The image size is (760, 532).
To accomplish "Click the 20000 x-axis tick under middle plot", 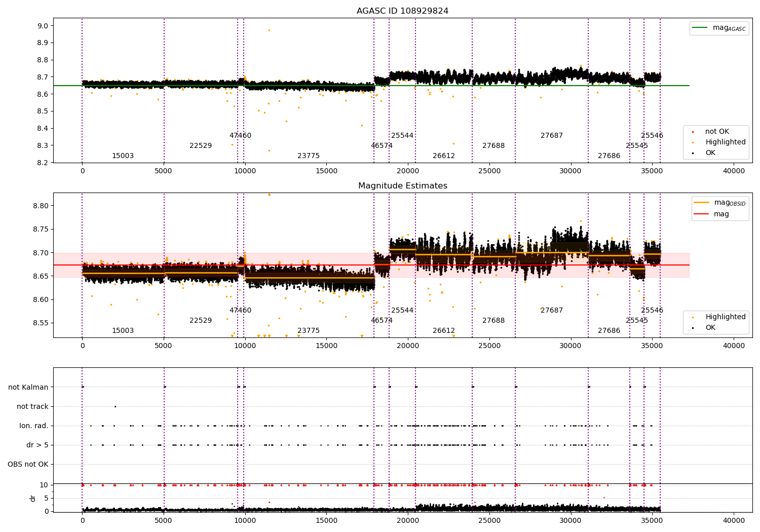I will (408, 346).
